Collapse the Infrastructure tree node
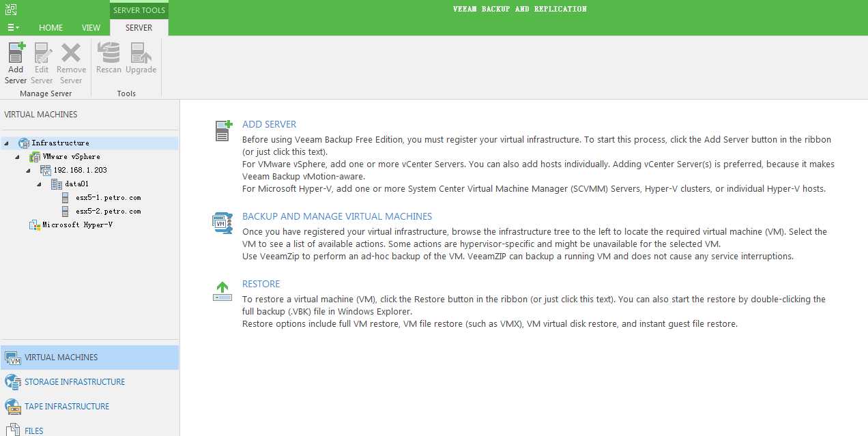The width and height of the screenshot is (868, 436). tap(7, 143)
